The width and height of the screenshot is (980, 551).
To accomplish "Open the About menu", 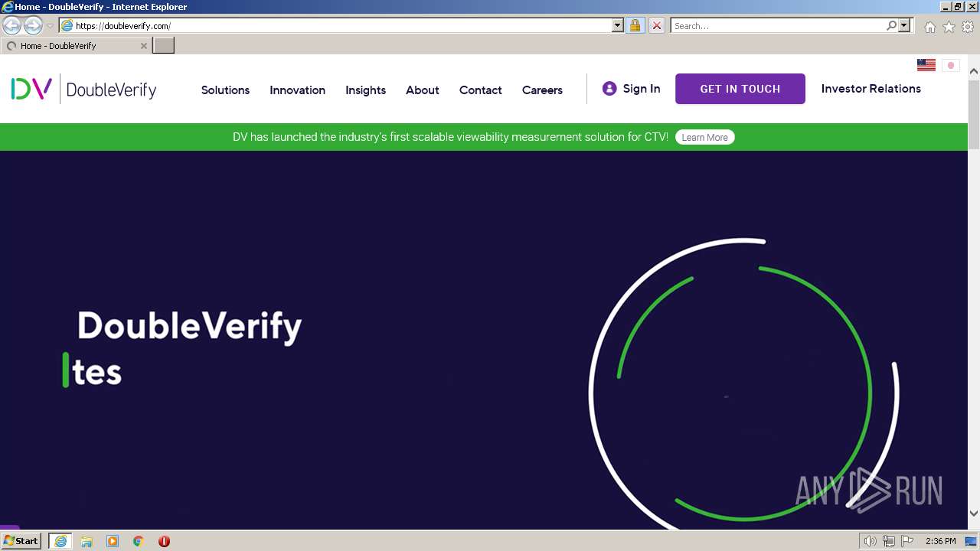I will click(x=423, y=90).
